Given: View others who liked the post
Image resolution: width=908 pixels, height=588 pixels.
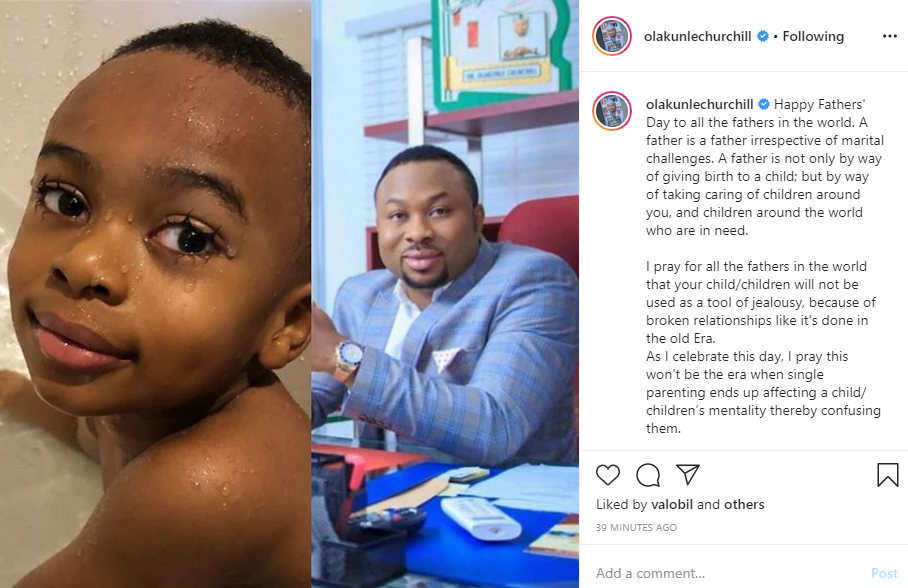Looking at the screenshot, I should [x=744, y=504].
